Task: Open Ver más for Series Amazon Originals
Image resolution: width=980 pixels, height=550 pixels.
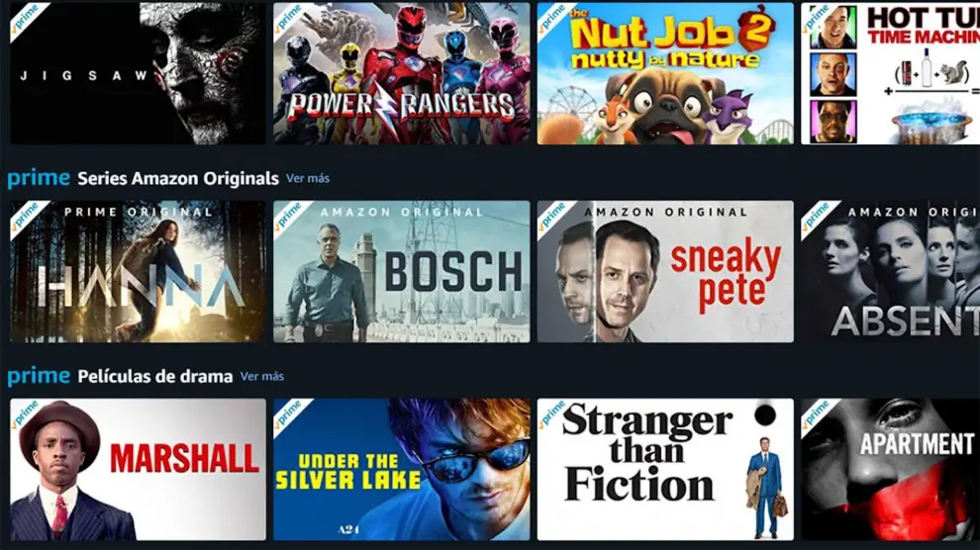Action: [x=308, y=178]
